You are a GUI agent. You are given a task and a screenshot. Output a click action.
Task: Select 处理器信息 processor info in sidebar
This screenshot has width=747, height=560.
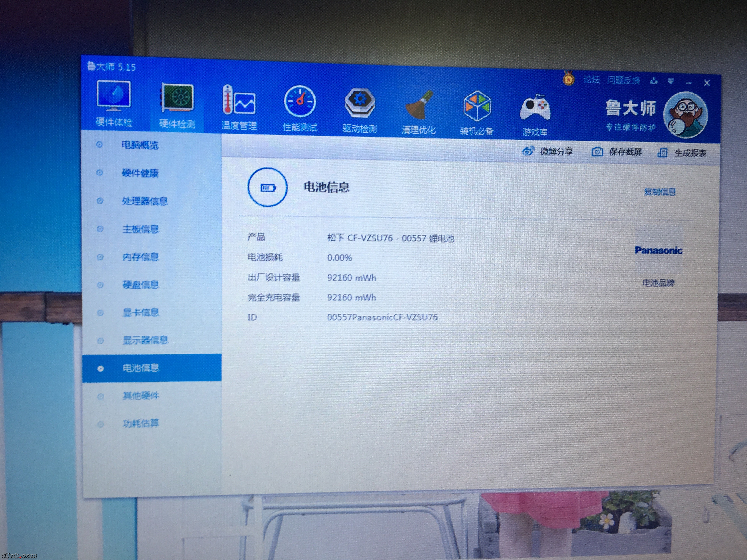point(145,201)
